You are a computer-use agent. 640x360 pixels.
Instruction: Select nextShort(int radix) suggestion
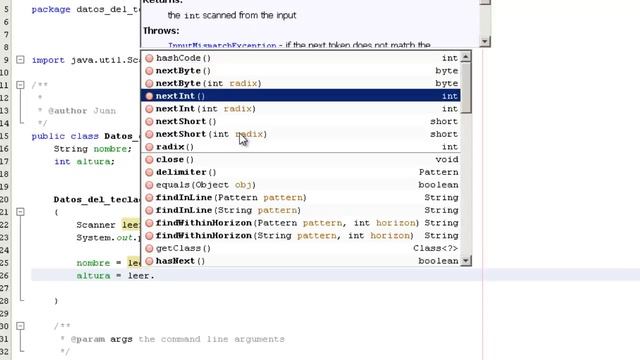(x=301, y=134)
